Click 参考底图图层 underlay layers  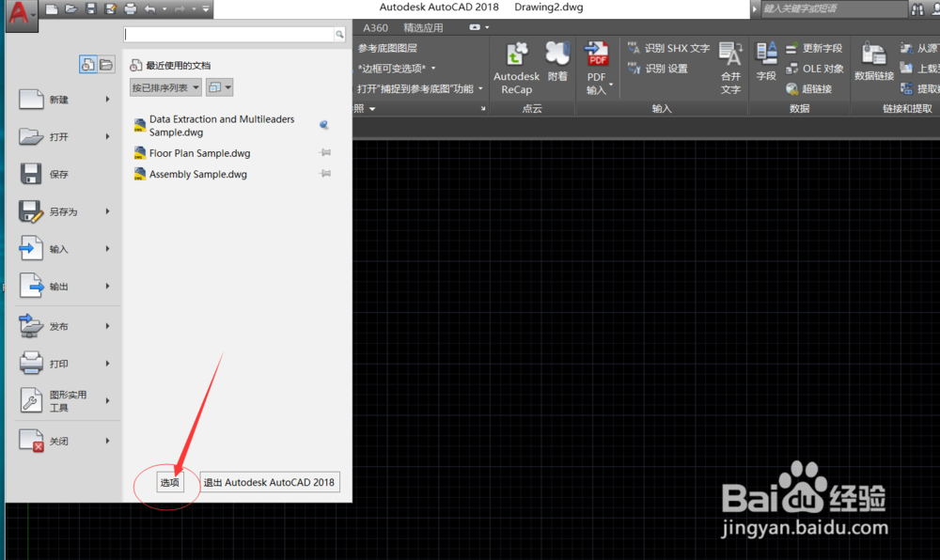click(x=387, y=48)
